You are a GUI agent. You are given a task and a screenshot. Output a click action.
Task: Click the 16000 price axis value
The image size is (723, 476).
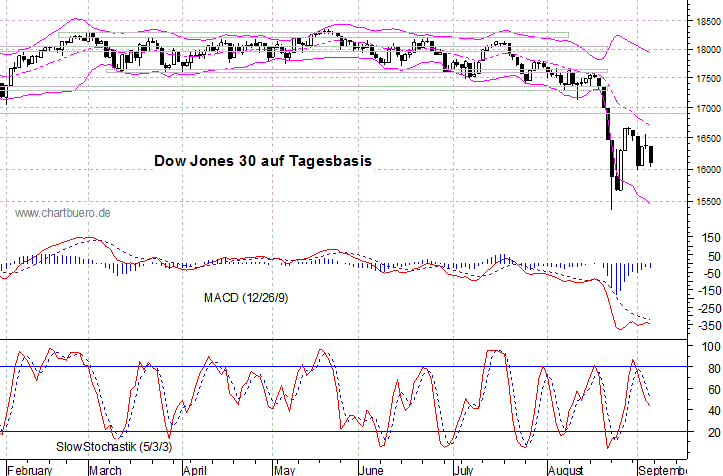pos(709,170)
